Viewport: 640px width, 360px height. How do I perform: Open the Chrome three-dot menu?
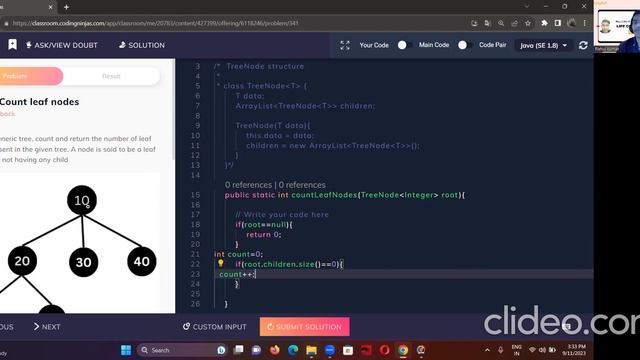coord(584,23)
